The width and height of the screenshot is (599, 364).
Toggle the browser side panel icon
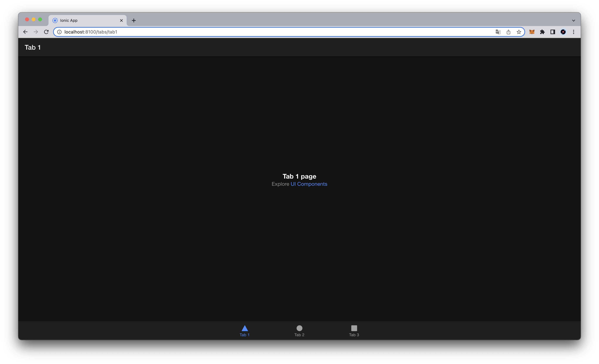coord(553,32)
